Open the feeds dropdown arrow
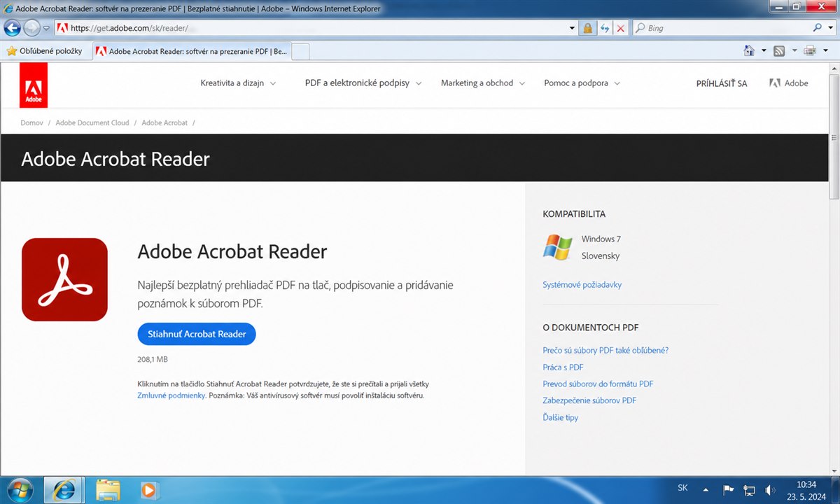840x504 pixels. [794, 50]
